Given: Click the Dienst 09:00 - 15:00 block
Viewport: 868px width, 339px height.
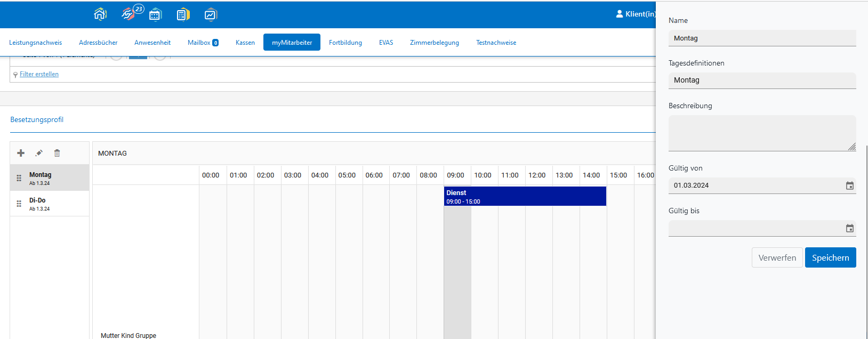Looking at the screenshot, I should coord(525,196).
